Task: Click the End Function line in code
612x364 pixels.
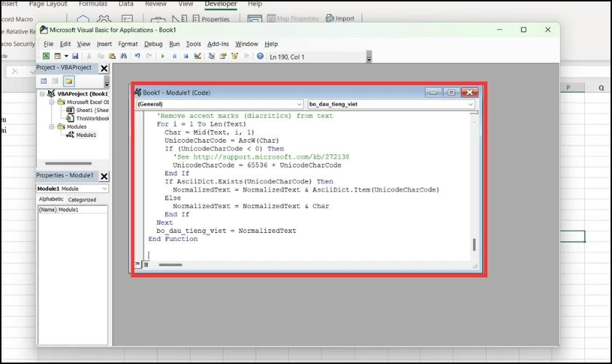Action: pyautogui.click(x=173, y=239)
